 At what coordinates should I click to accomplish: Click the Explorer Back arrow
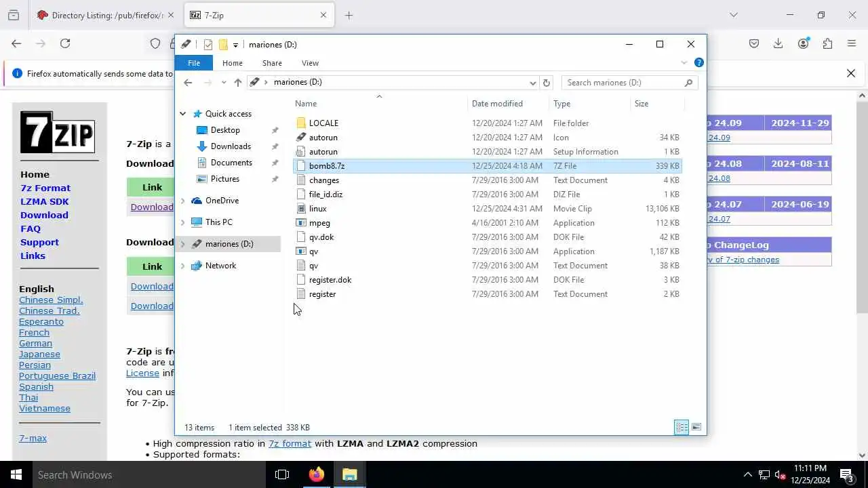tap(188, 82)
